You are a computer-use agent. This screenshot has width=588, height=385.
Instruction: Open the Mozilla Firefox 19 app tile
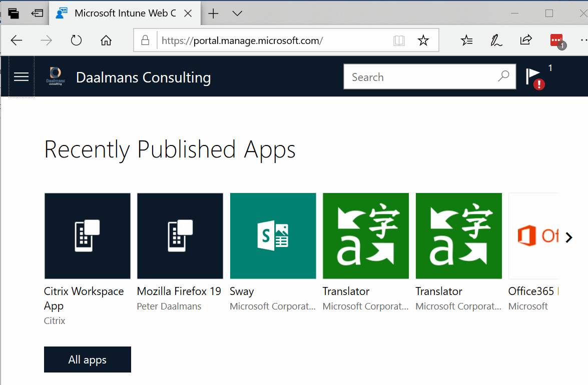point(180,236)
